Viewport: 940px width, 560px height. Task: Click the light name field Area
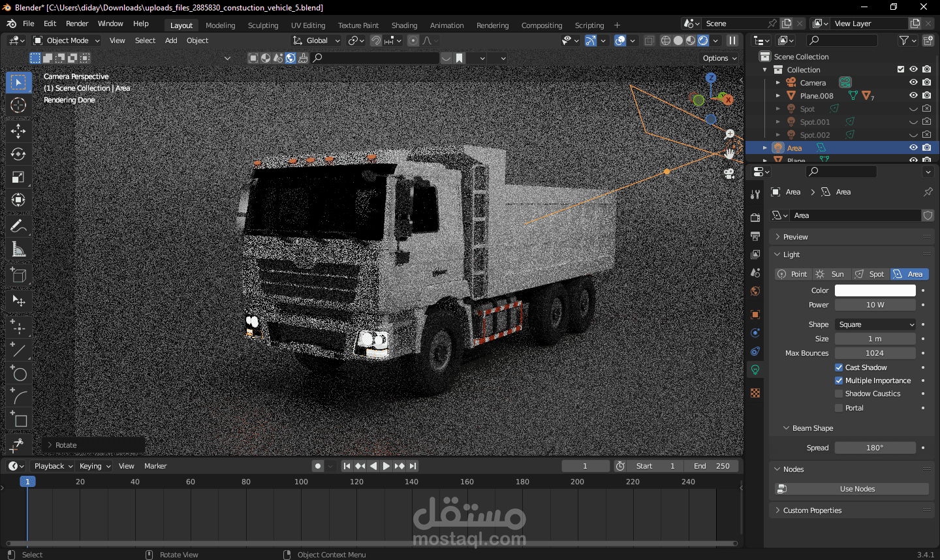855,215
